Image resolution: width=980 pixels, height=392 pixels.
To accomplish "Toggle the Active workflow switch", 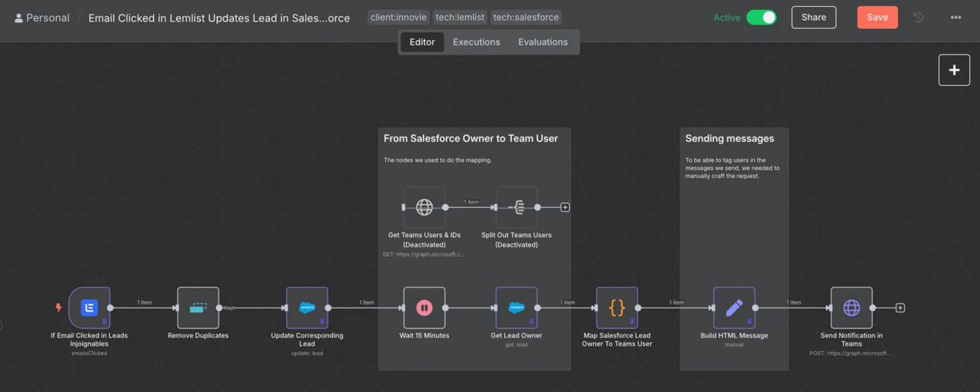I will click(x=762, y=17).
